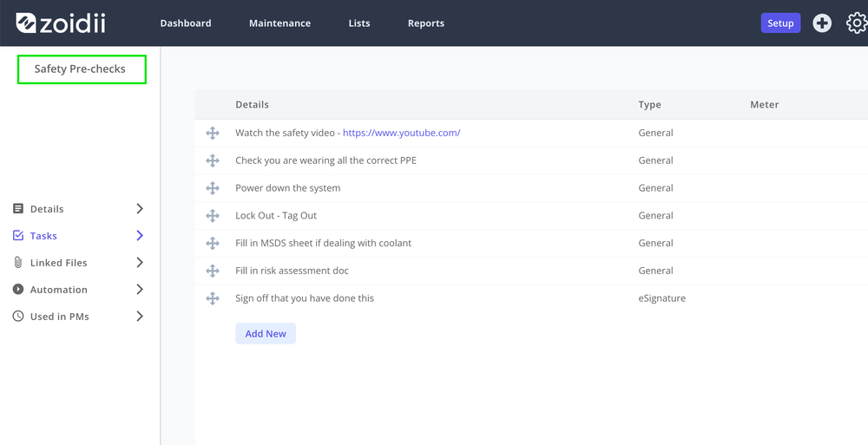Expand the Linked Files chevron
This screenshot has width=868, height=445.
[140, 262]
